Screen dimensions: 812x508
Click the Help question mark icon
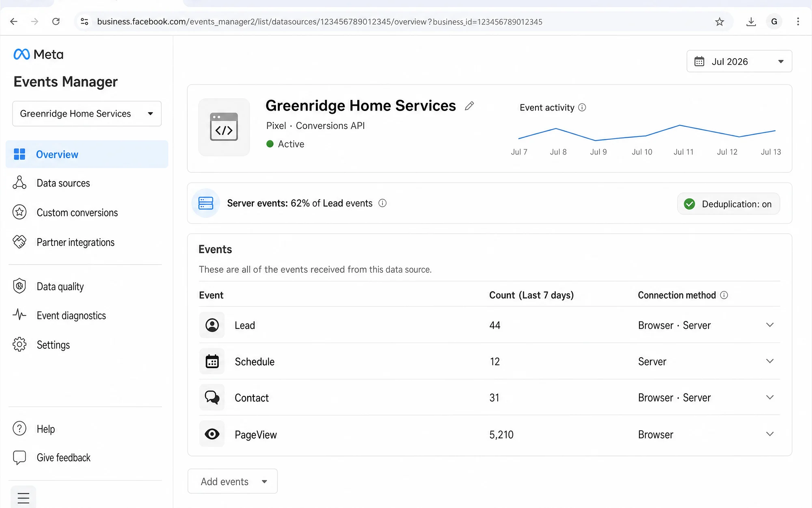(19, 428)
